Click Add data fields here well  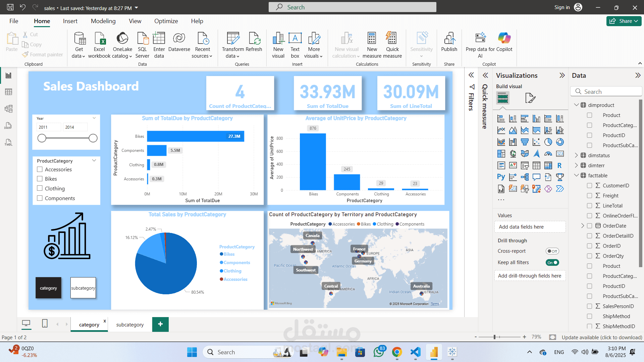[x=530, y=227]
